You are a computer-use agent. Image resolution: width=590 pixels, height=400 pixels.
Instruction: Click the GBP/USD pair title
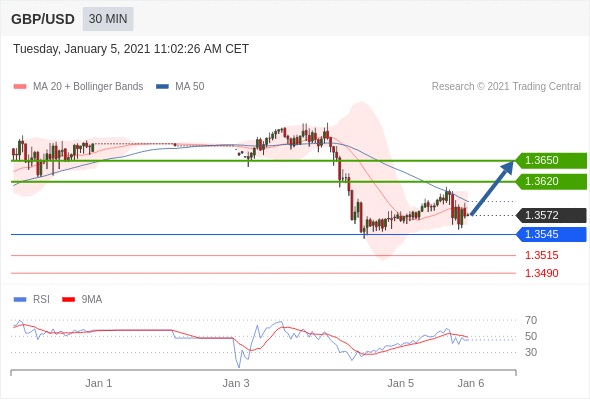43,19
